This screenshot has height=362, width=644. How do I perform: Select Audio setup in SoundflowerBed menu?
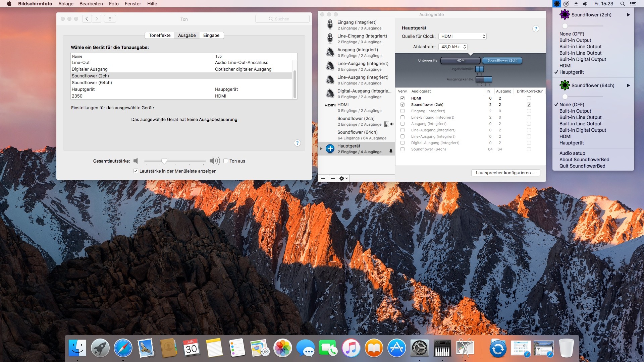click(x=572, y=153)
